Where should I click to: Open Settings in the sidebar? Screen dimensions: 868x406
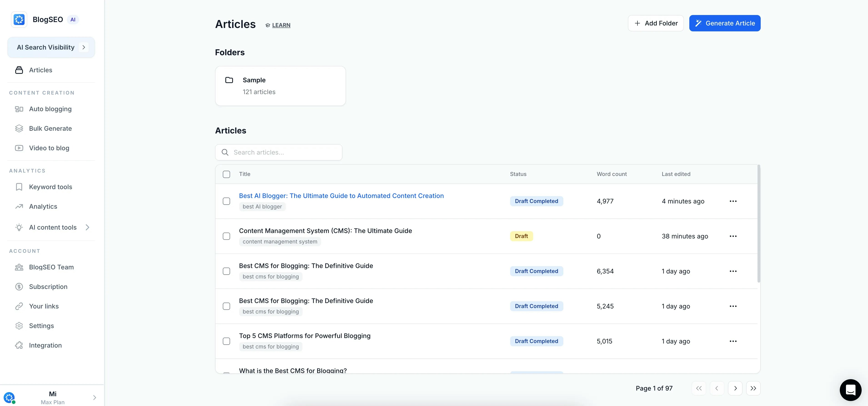tap(41, 326)
